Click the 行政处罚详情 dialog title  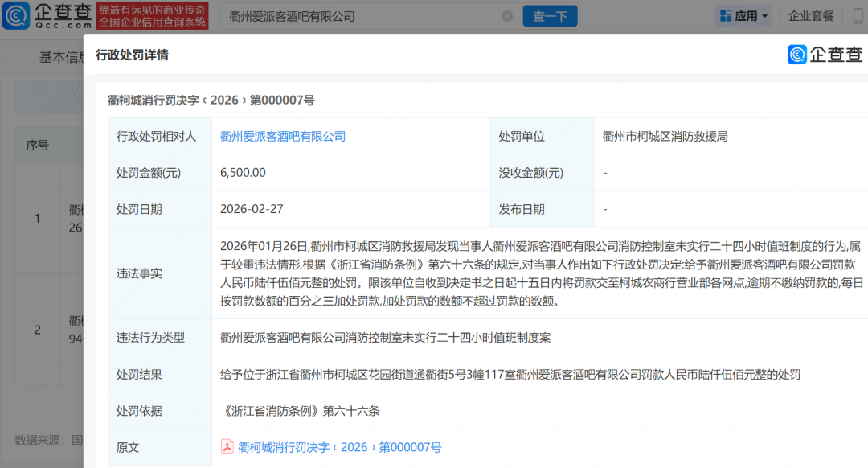tap(132, 55)
